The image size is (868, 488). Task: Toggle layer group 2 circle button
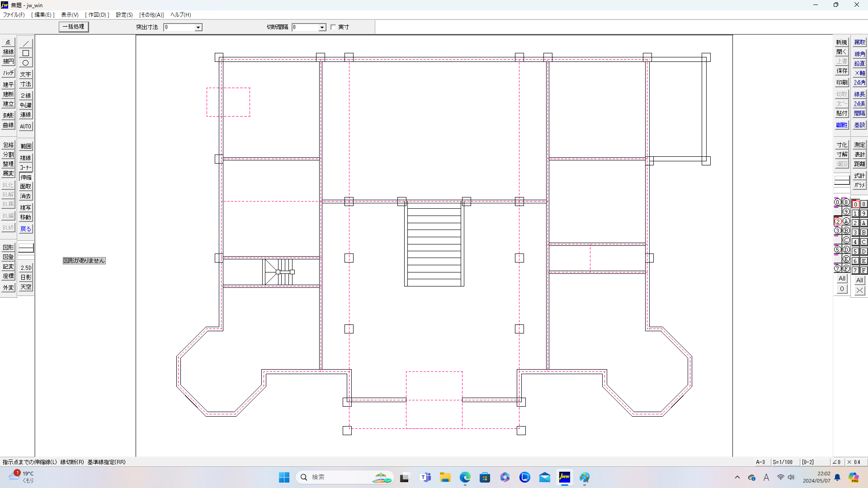(x=838, y=221)
